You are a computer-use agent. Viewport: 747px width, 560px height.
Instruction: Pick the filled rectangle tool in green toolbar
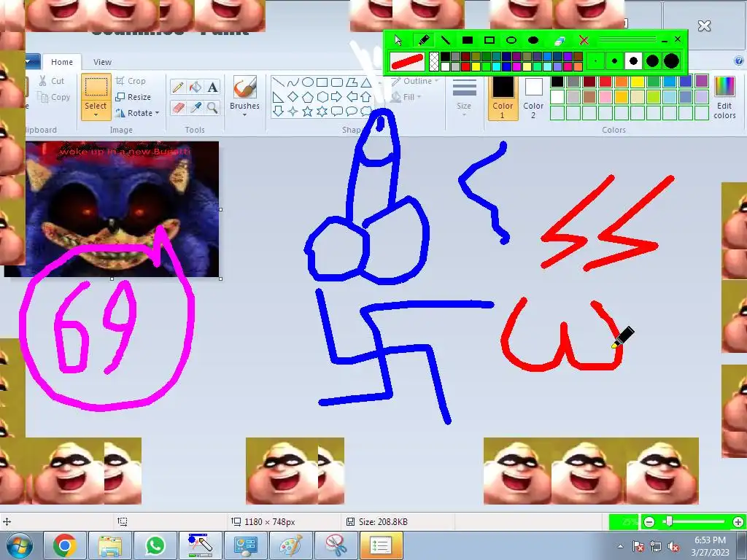(x=468, y=40)
